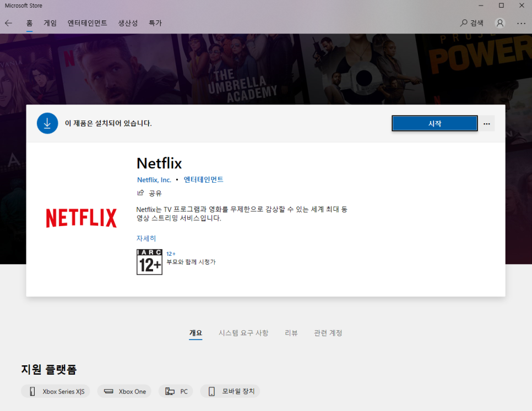Click the IARC 12+ rating badge
The height and width of the screenshot is (411, 532).
tap(149, 262)
